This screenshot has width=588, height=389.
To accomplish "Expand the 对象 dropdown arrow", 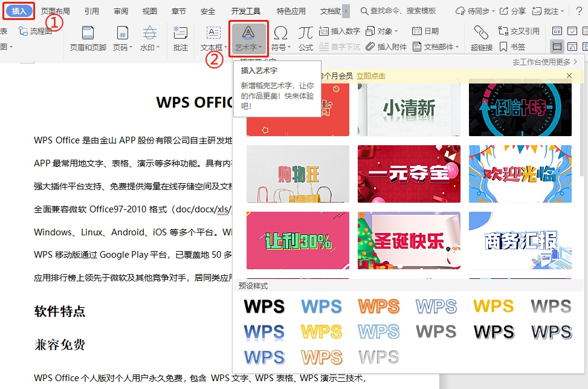I will tap(396, 31).
